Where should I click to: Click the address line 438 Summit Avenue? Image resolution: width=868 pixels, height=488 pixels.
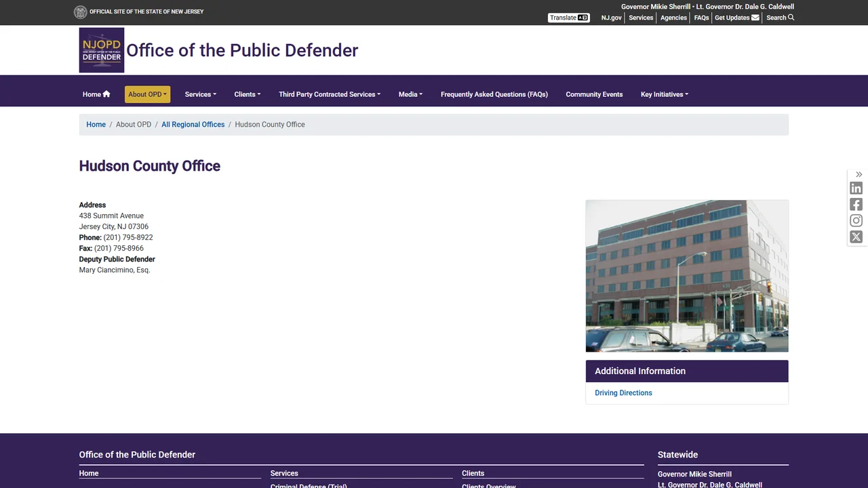pos(111,216)
